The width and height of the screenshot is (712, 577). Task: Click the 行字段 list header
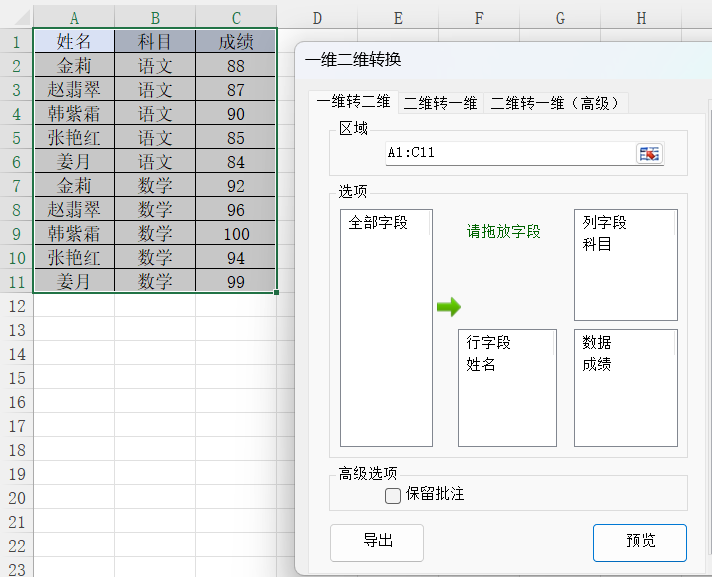[488, 342]
